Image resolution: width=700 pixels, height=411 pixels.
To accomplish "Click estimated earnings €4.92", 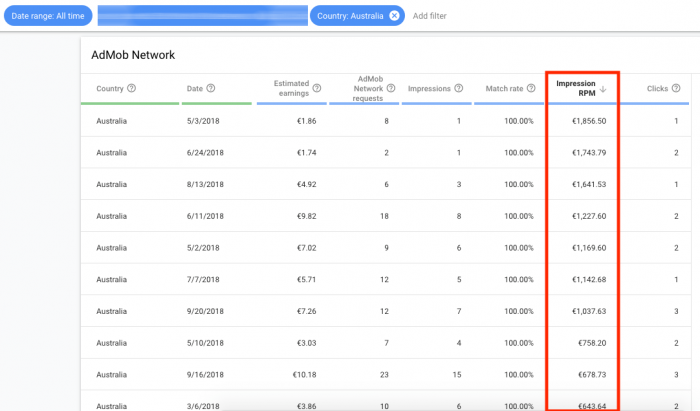I will (306, 184).
